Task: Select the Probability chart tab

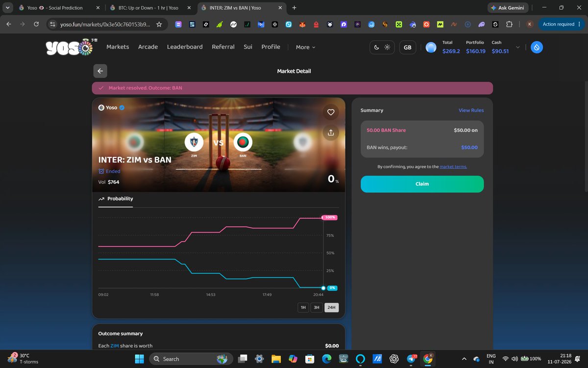Action: coord(116,199)
